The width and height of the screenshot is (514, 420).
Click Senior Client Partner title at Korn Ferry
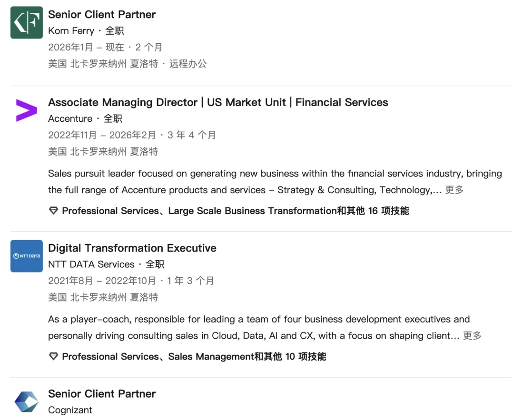click(102, 15)
